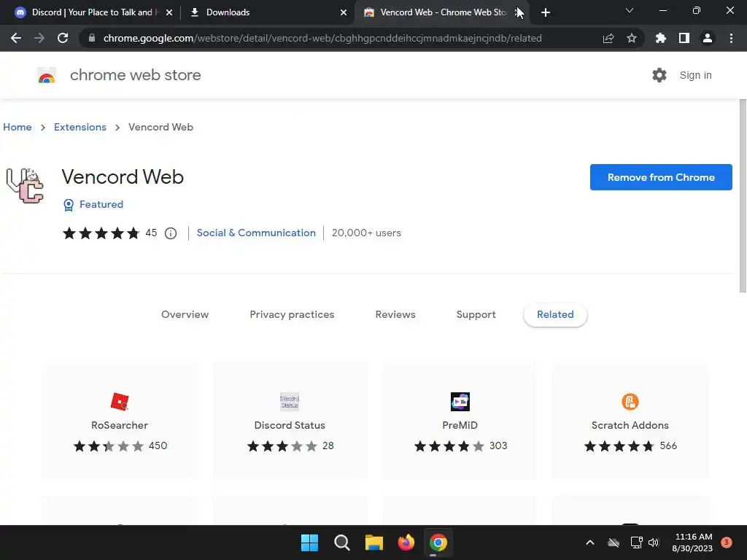Select the Reviews tab
The image size is (747, 560).
coord(395,314)
